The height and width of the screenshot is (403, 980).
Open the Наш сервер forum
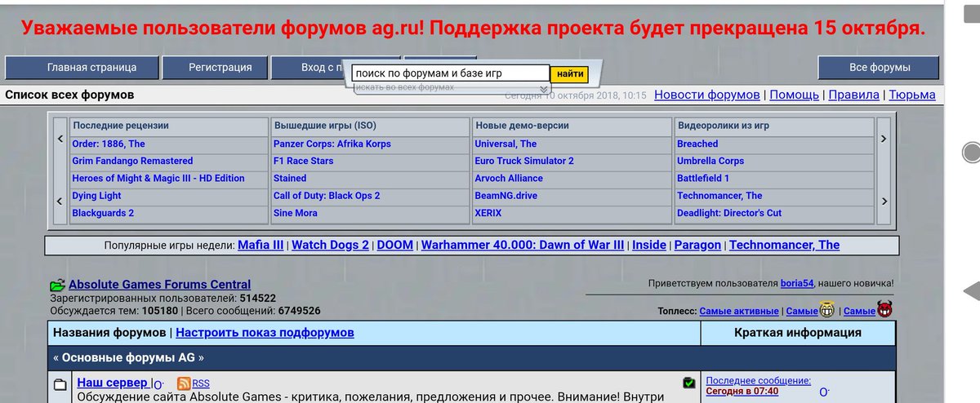113,382
